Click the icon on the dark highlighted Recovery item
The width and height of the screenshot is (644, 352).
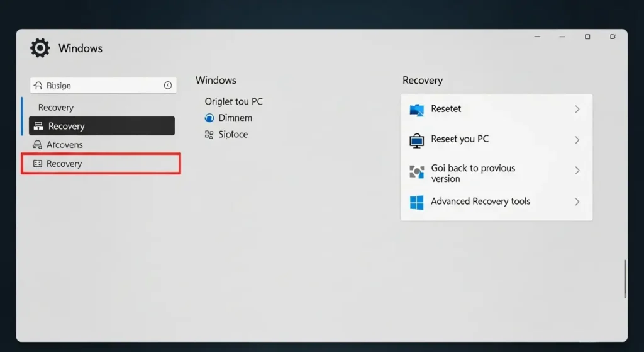38,126
